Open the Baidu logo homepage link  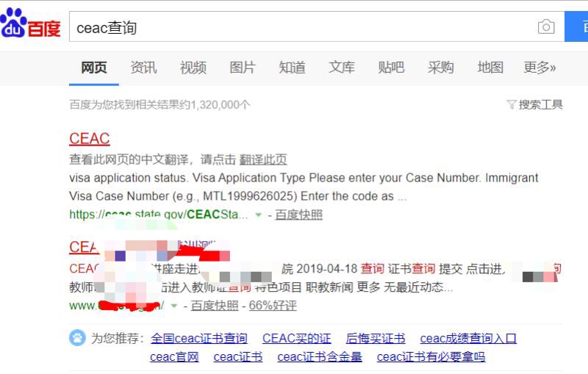30,23
